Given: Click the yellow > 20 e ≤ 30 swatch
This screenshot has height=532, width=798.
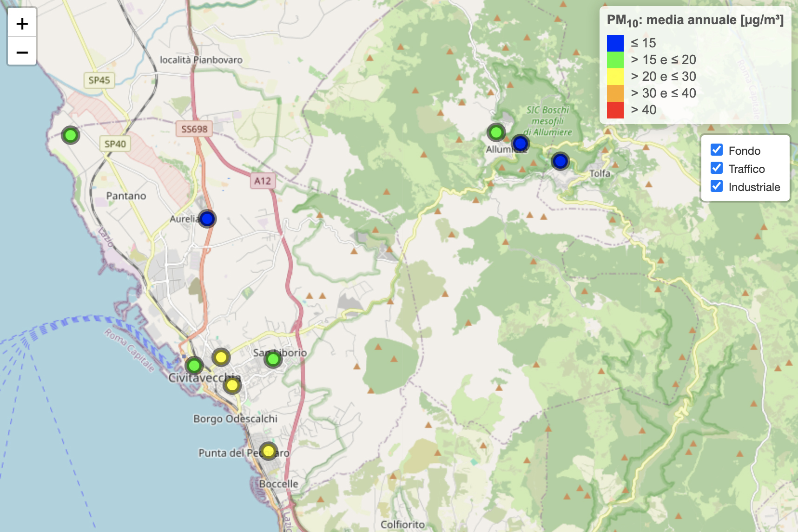Looking at the screenshot, I should tap(615, 76).
